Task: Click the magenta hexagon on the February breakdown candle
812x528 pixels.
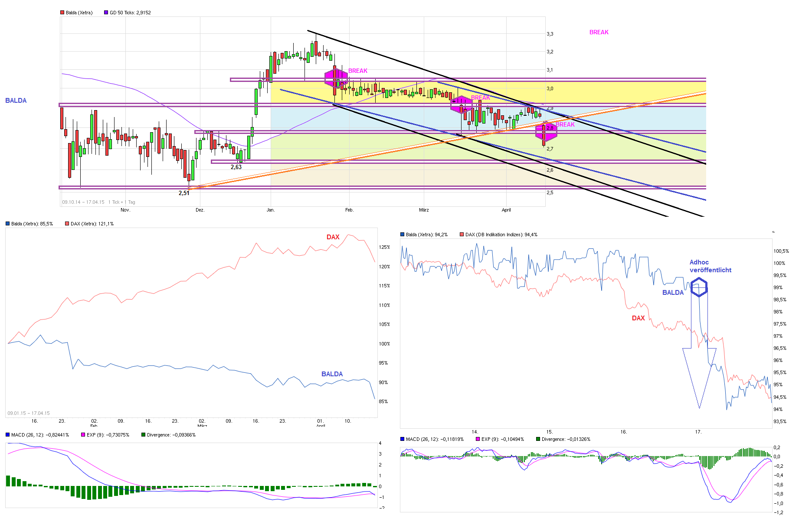Action: click(336, 78)
